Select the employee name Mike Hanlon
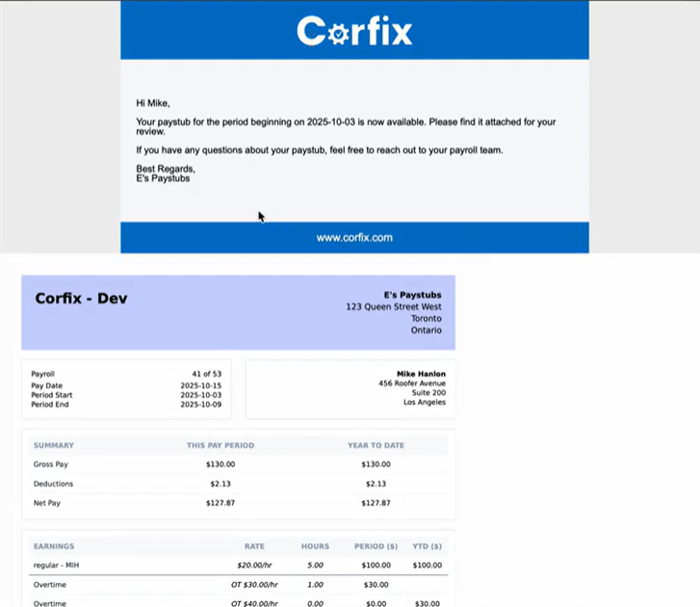Viewport: 700px width, 607px height. point(421,374)
